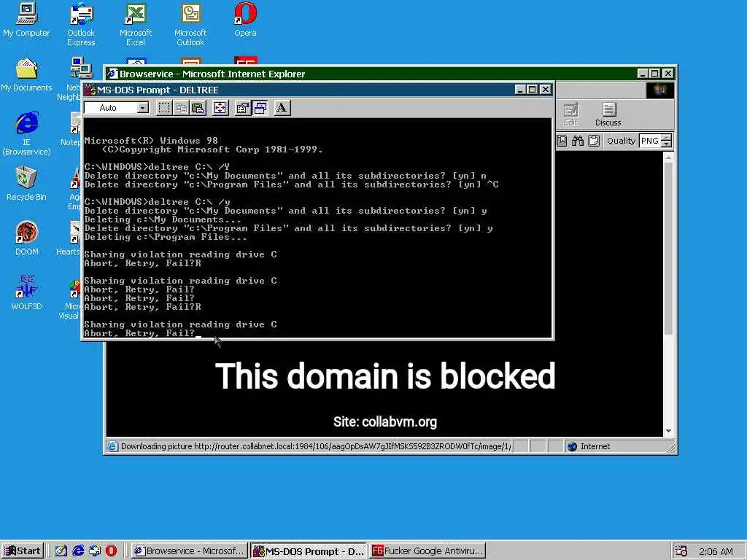Image resolution: width=747 pixels, height=560 pixels.
Task: Select the Outlook Express desktop icon
Action: [x=81, y=25]
